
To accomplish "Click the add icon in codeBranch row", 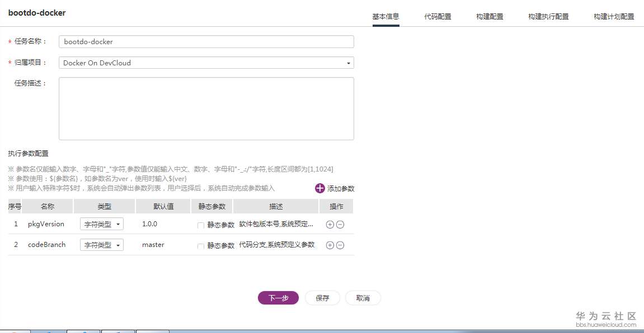I will (330, 245).
